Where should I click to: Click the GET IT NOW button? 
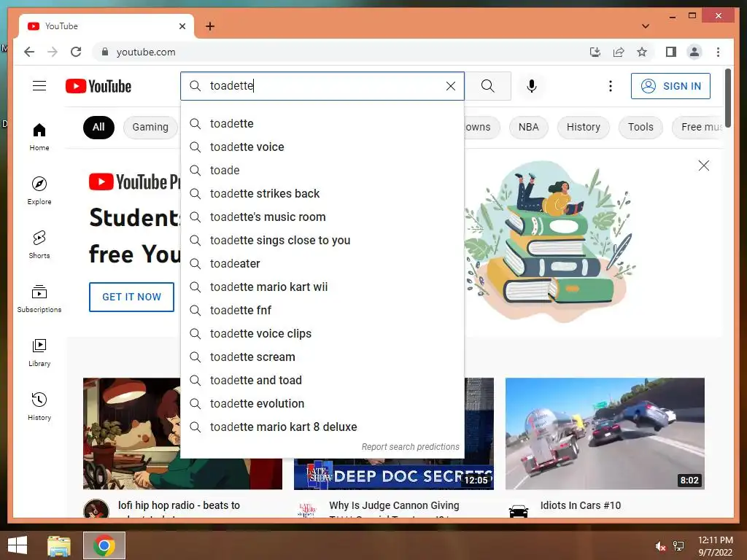coord(131,297)
